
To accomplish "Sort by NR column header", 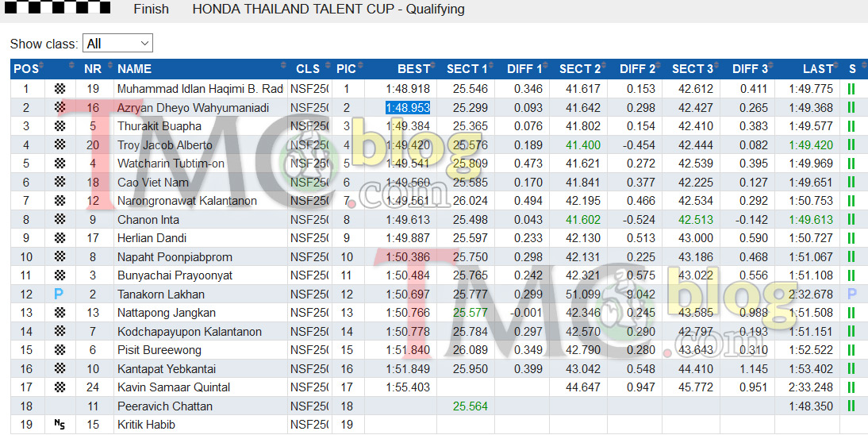I will tap(96, 69).
